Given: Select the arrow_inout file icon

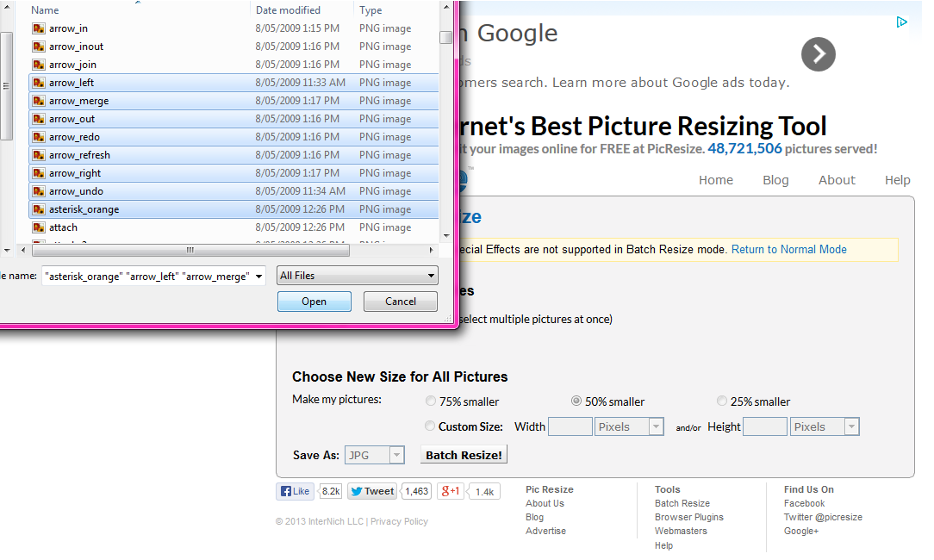Looking at the screenshot, I should 39,47.
